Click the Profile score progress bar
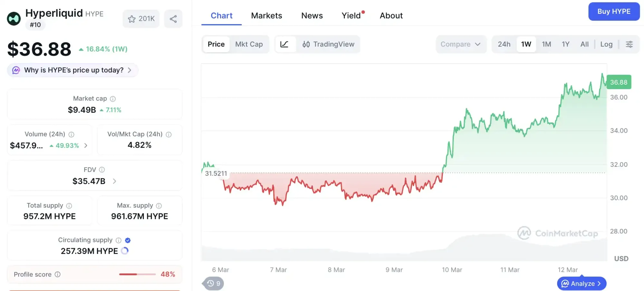The height and width of the screenshot is (291, 644). point(137,274)
